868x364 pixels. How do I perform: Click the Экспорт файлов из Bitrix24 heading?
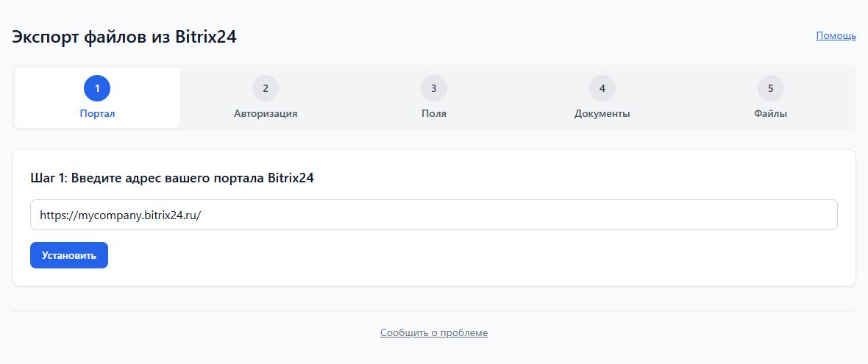click(124, 37)
